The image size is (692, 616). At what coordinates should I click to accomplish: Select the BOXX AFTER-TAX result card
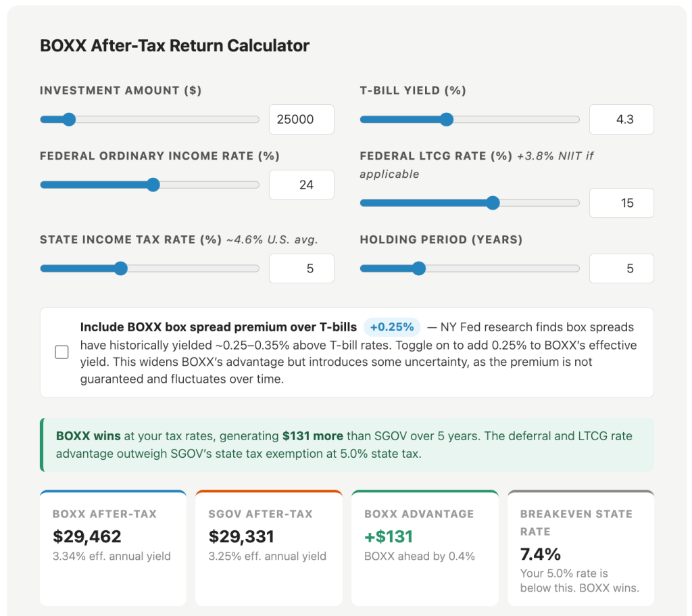pos(113,548)
